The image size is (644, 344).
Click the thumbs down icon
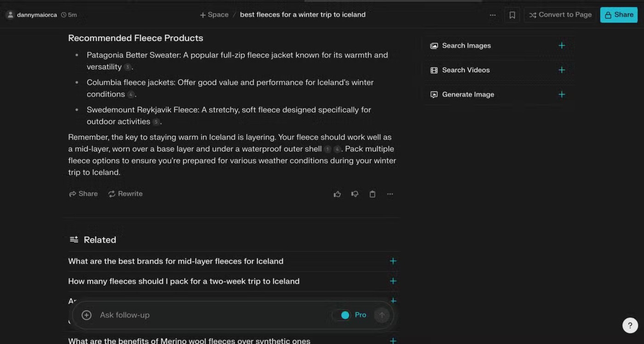(x=355, y=194)
